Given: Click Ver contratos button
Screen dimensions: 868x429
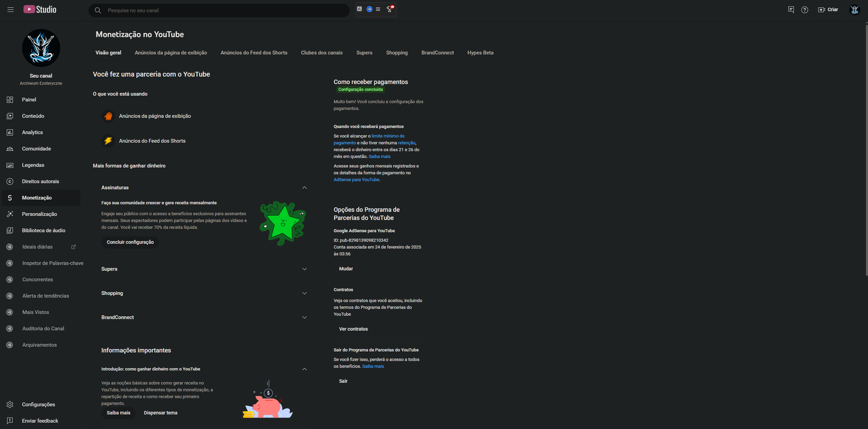Looking at the screenshot, I should [x=353, y=329].
